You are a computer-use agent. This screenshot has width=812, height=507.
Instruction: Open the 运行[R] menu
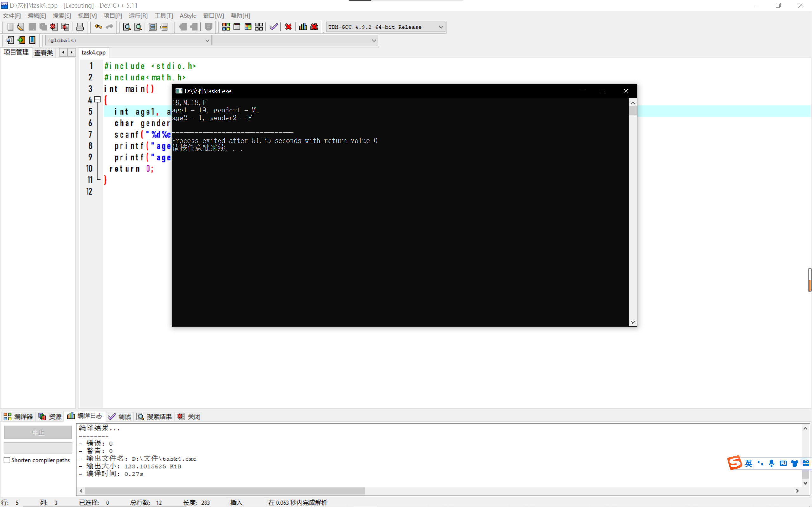tap(138, 16)
